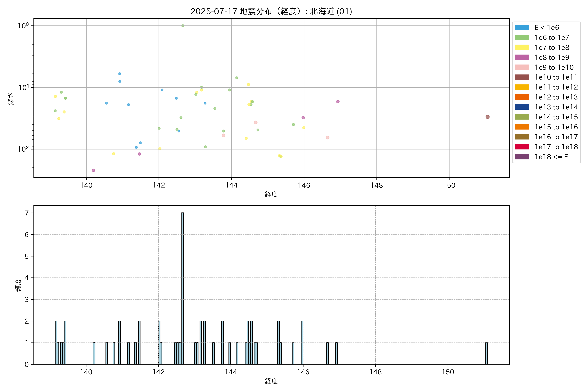The height and width of the screenshot is (392, 588).
Task: Click the brown scatter point near longitude 151
Action: [x=487, y=117]
